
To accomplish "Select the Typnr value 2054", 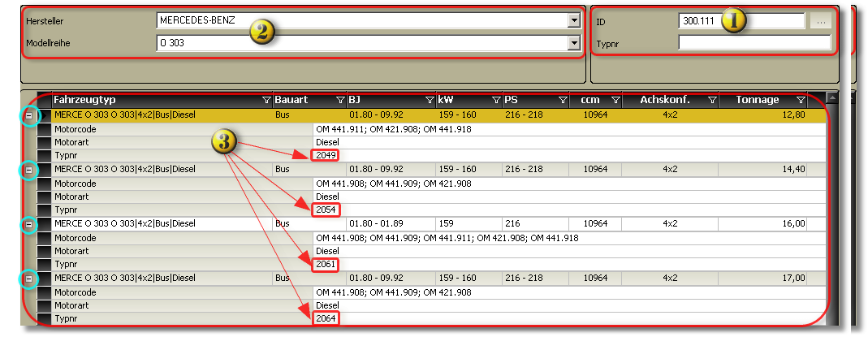I will coord(326,210).
